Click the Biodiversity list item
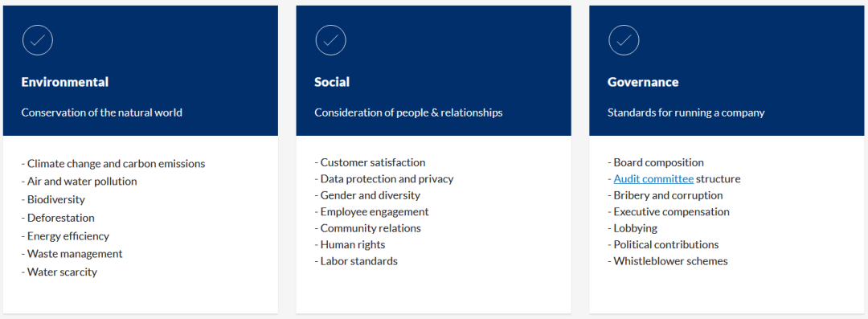868x319 pixels. point(53,199)
